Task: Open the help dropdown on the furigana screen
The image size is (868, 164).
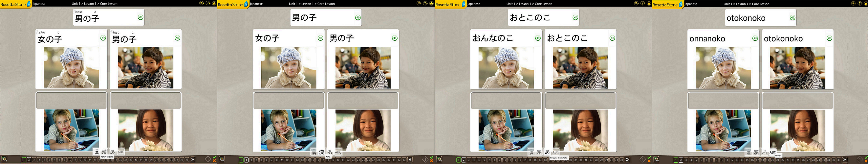Action: pyautogui.click(x=208, y=3)
